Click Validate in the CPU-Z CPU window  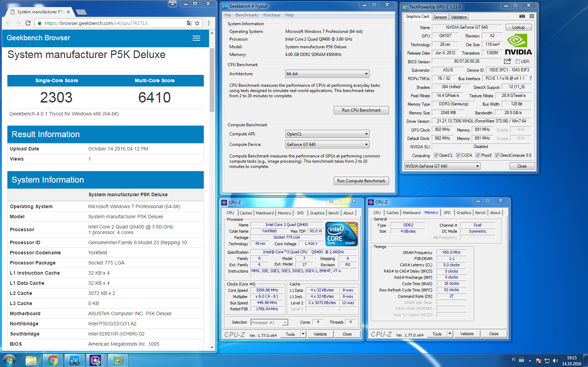[x=320, y=334]
